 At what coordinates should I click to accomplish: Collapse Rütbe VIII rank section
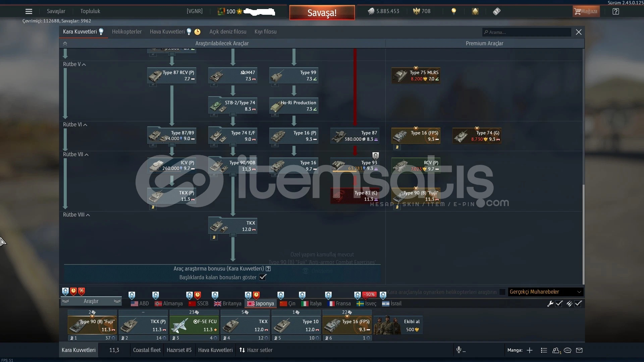tap(76, 215)
